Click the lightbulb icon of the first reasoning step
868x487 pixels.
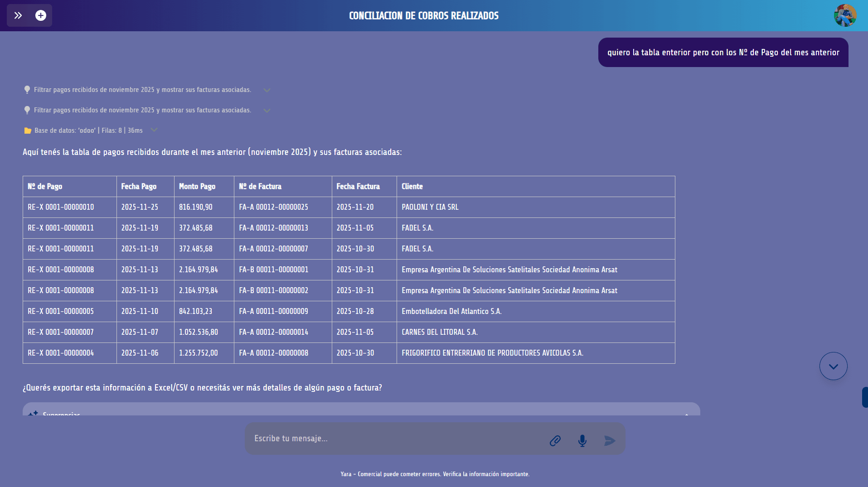[x=27, y=90]
